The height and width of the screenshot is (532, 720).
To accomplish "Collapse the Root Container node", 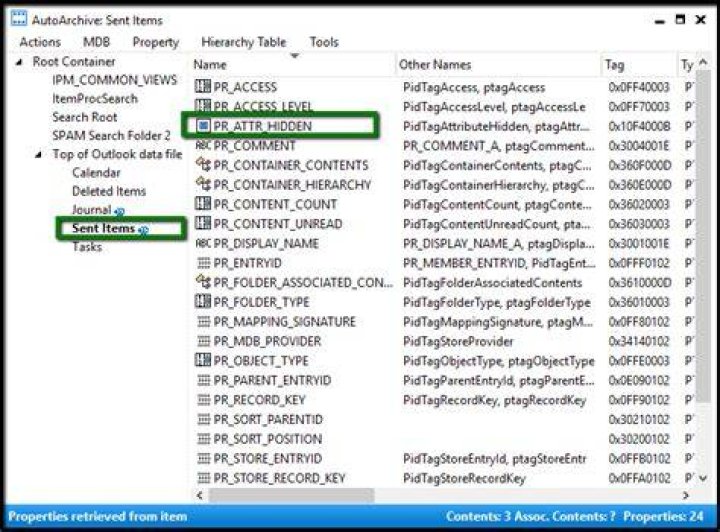I will 19,62.
